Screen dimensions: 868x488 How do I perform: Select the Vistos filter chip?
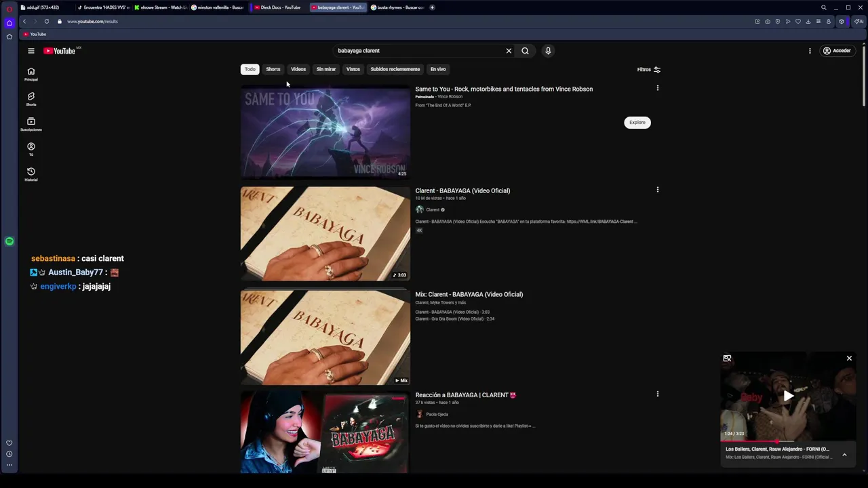[x=353, y=69]
